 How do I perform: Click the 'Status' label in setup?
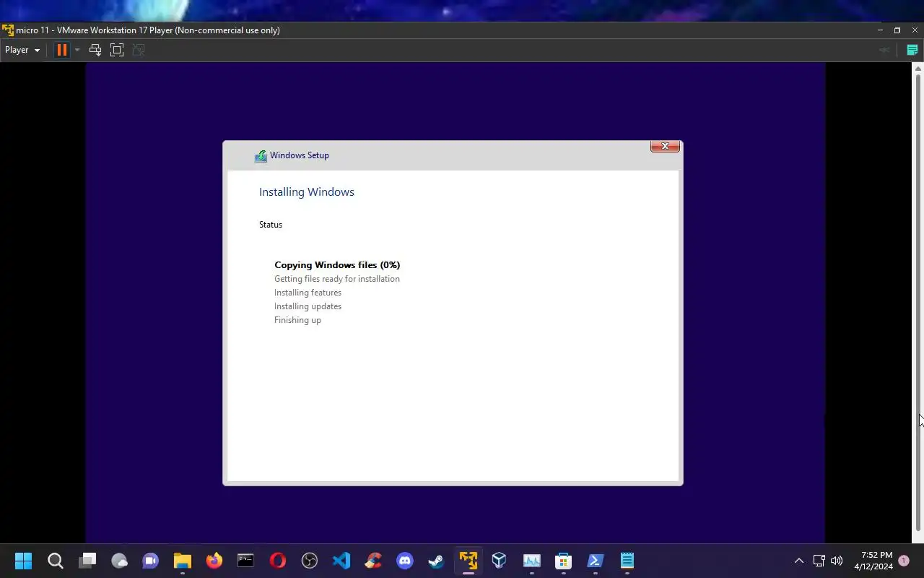(271, 225)
